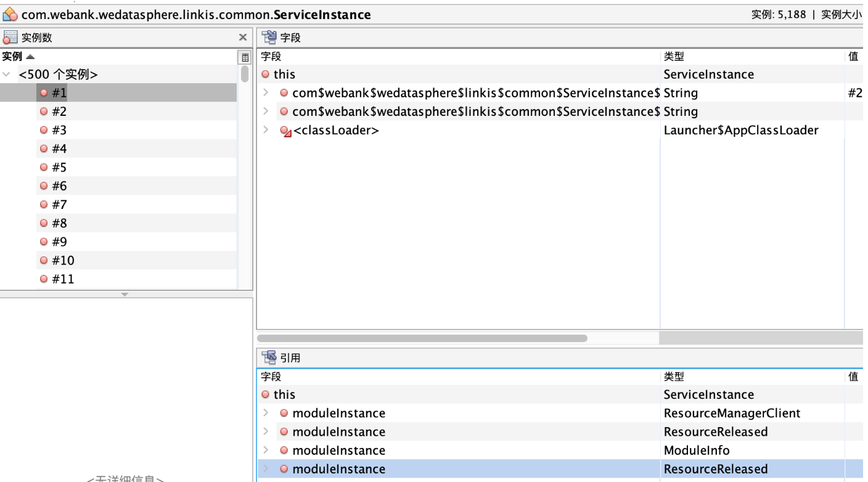Image resolution: width=868 pixels, height=482 pixels.
Task: Expand moduleInstance of ResourceManagerClient
Action: pos(266,413)
